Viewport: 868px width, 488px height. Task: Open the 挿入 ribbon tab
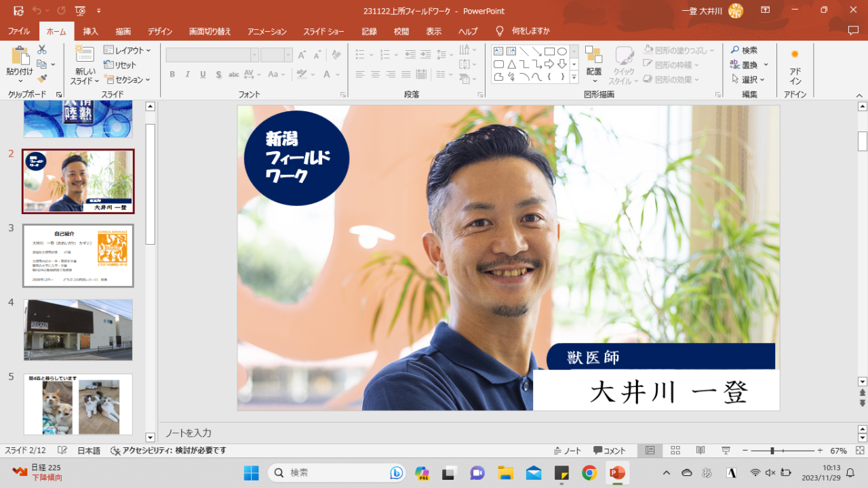click(x=90, y=31)
